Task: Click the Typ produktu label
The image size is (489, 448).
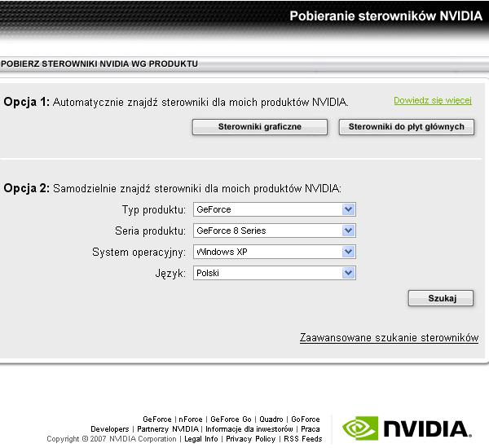Action: click(154, 210)
